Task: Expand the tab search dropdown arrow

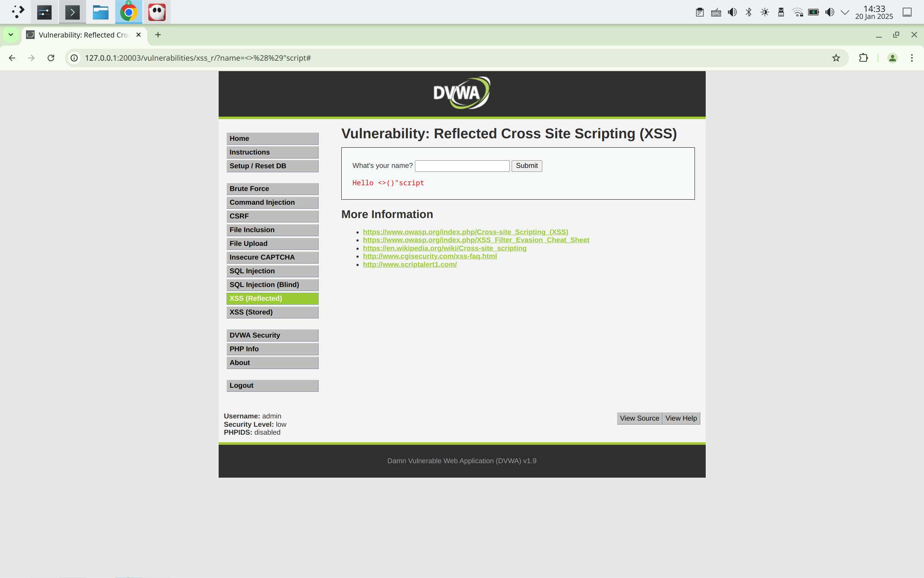Action: coord(11,35)
